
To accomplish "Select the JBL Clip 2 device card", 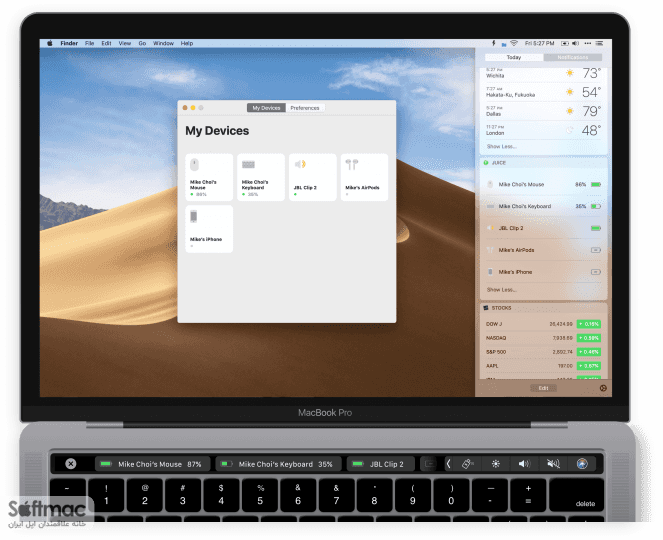I will pyautogui.click(x=312, y=177).
